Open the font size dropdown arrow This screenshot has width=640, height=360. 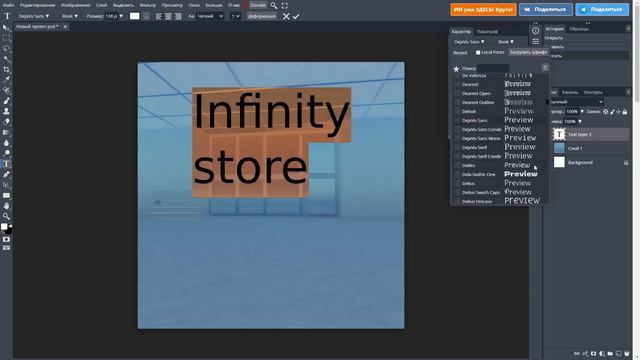(121, 16)
